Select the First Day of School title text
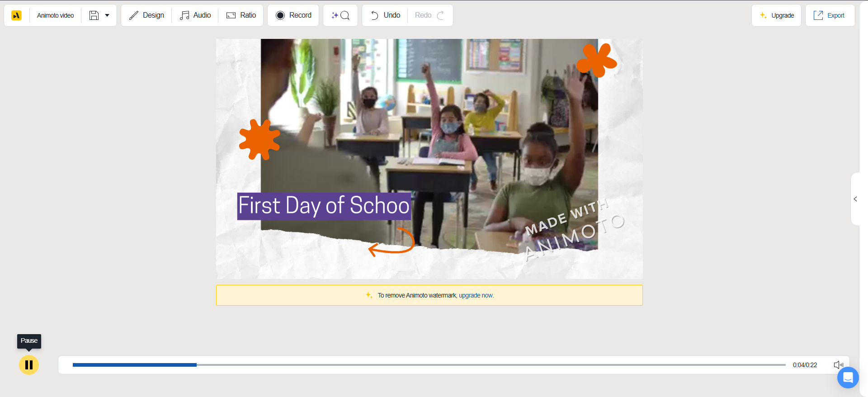The width and height of the screenshot is (868, 397). click(x=324, y=206)
